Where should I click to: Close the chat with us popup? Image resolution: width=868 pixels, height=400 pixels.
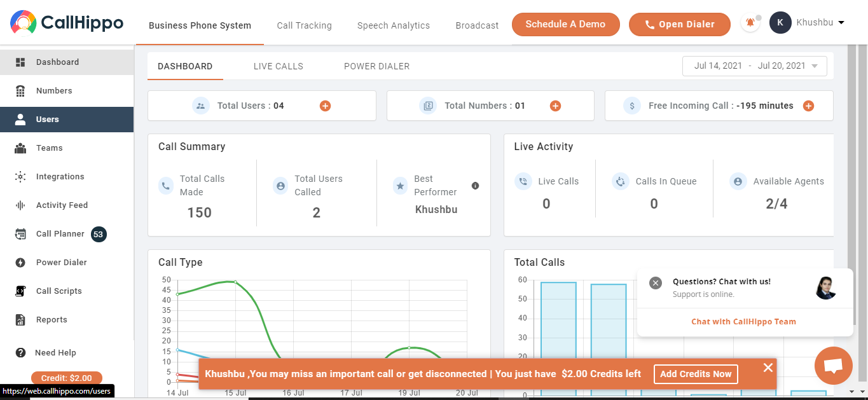point(656,283)
